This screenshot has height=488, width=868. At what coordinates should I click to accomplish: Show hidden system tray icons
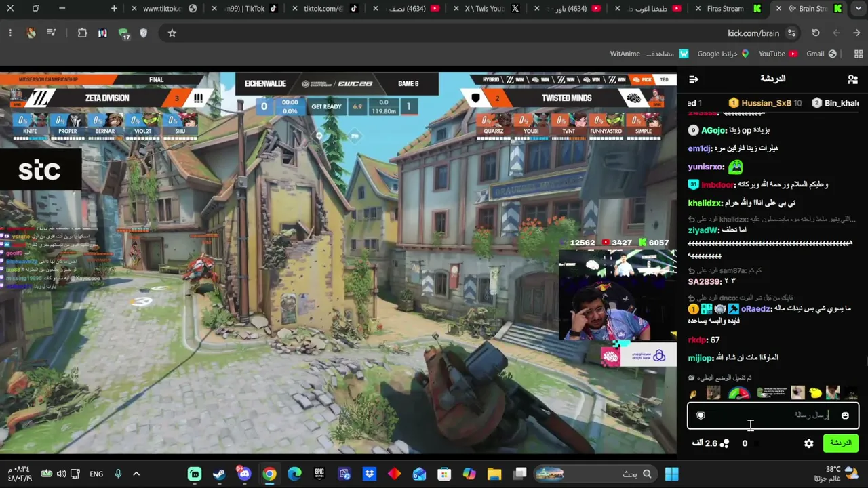(x=136, y=474)
